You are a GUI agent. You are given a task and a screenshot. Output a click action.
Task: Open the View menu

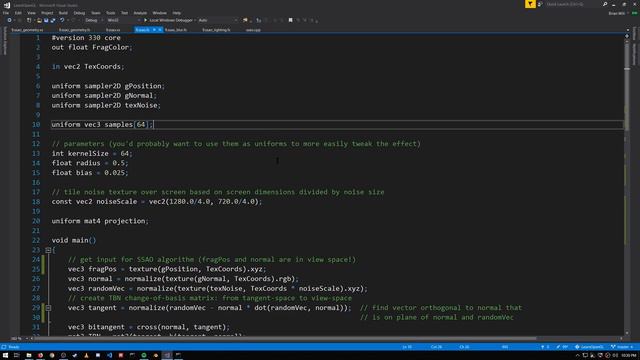(31, 13)
